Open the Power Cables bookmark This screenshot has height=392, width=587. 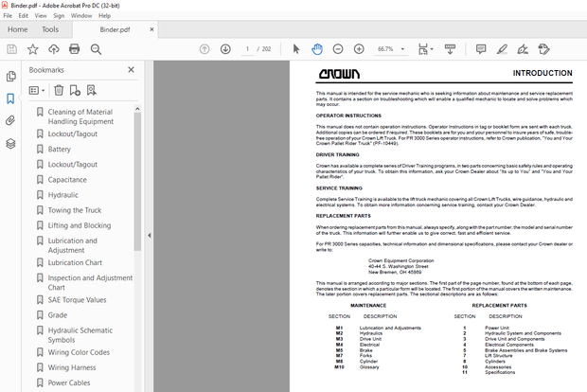click(x=69, y=383)
